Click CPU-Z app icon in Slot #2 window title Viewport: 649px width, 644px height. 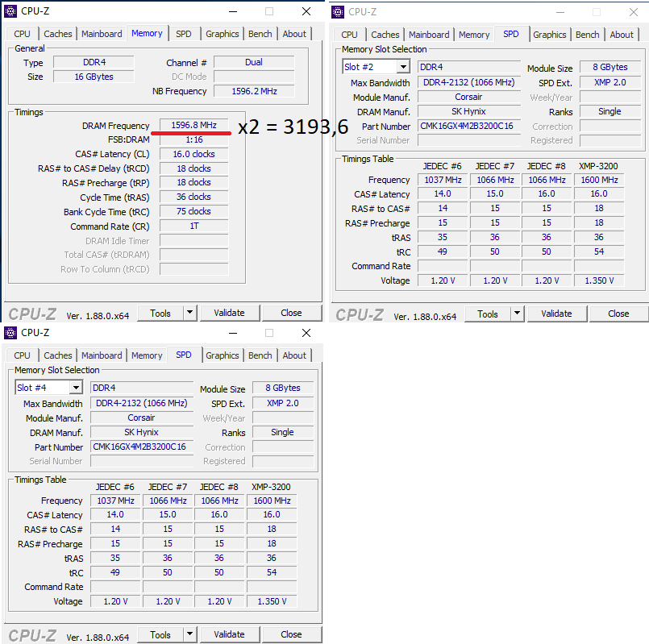pyautogui.click(x=338, y=12)
